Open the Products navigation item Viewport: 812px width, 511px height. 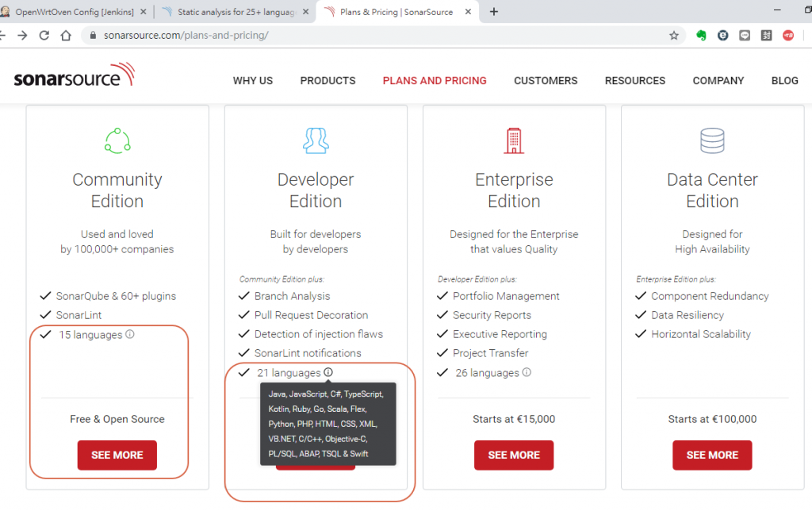[x=327, y=81]
